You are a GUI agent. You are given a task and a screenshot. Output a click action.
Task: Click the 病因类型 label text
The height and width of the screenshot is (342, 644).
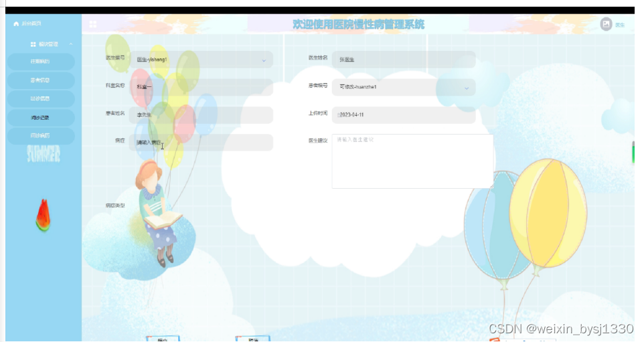point(115,205)
